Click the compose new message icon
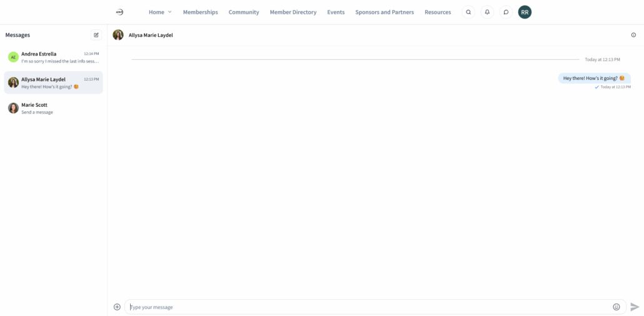 pos(96,35)
